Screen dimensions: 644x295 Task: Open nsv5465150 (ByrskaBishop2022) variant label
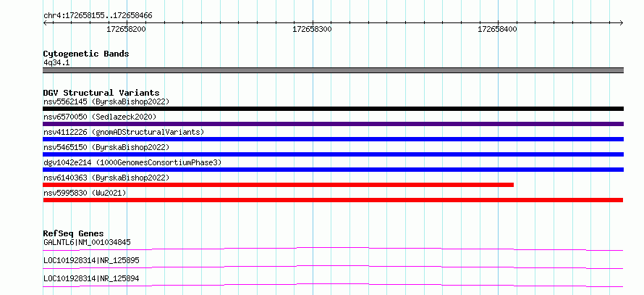(x=106, y=147)
